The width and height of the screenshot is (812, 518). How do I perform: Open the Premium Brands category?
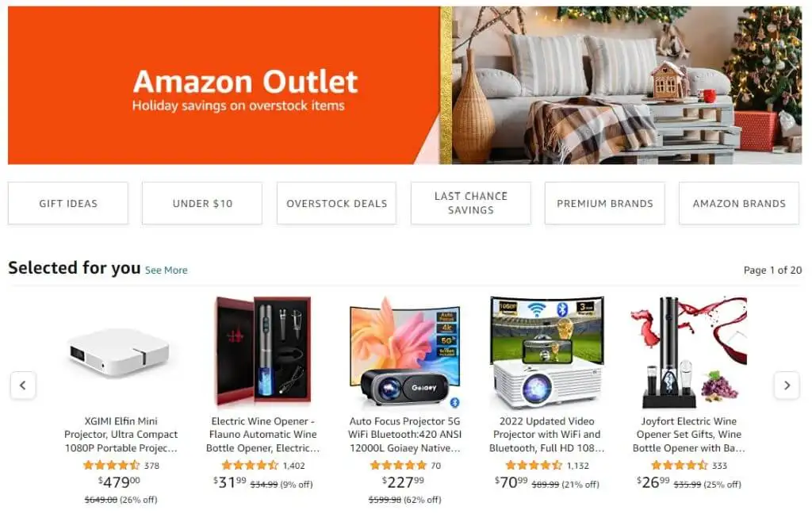pyautogui.click(x=605, y=204)
